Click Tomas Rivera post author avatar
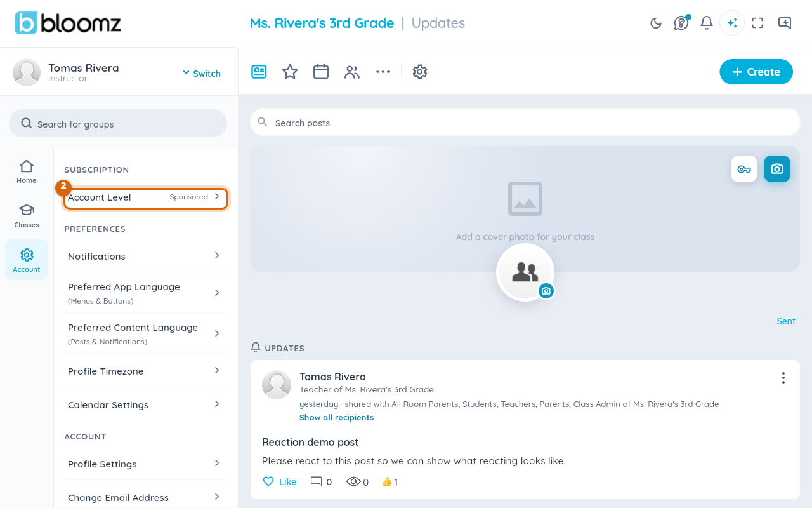 [277, 384]
